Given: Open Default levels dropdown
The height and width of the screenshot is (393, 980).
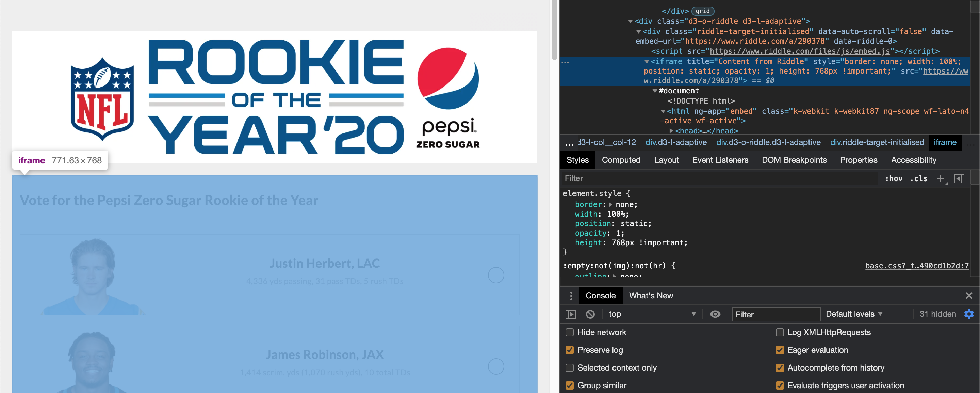Looking at the screenshot, I should coord(854,314).
